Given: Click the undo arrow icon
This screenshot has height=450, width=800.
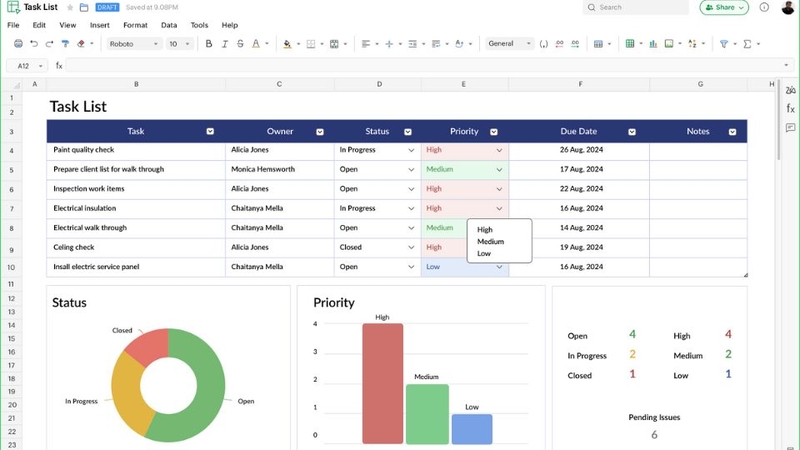Looking at the screenshot, I should [x=34, y=44].
